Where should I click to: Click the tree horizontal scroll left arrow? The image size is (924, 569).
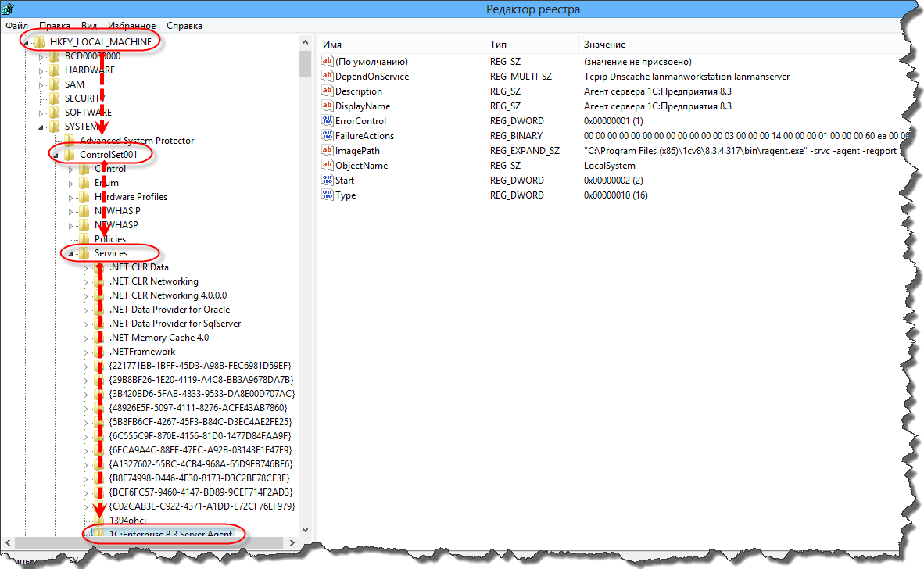click(8, 542)
